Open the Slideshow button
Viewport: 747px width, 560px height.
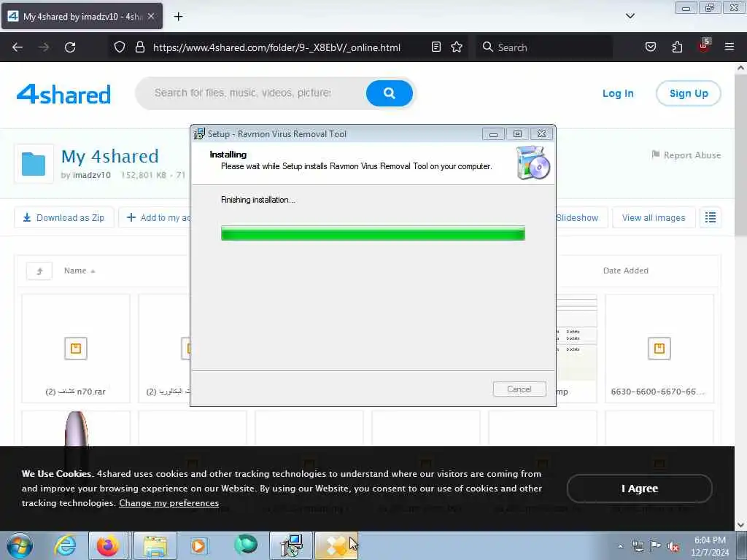pyautogui.click(x=581, y=217)
